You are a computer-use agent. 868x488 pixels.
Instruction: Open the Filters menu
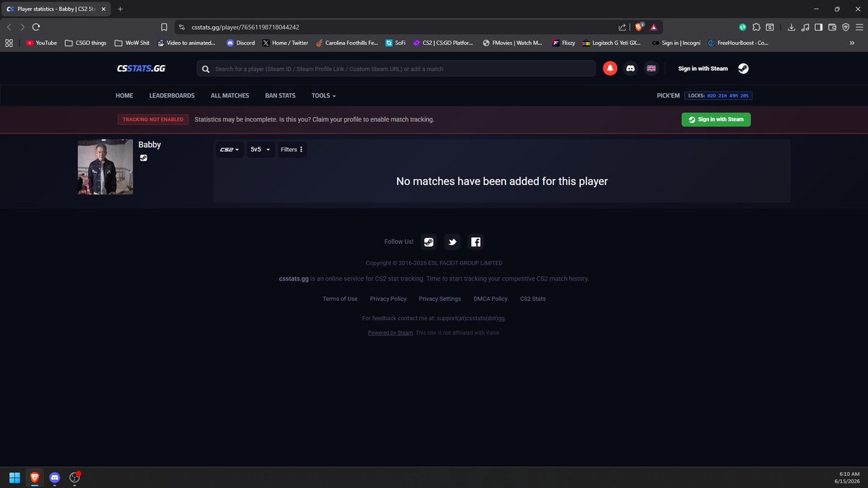292,150
